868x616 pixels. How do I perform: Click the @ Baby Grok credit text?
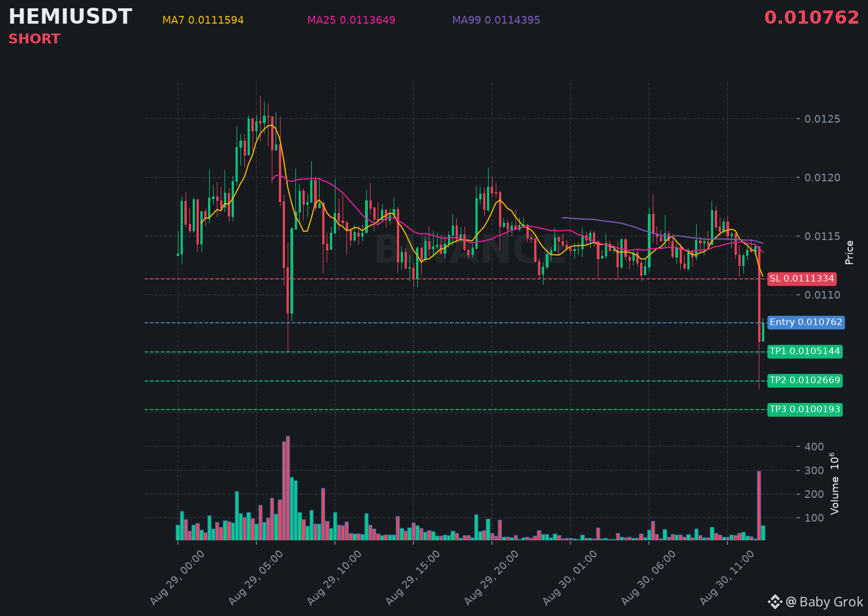tap(825, 602)
